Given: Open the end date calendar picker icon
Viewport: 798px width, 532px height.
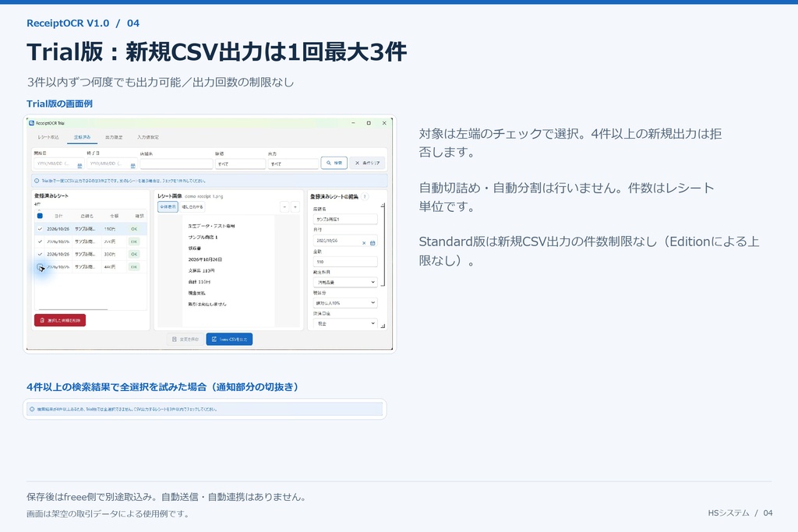Looking at the screenshot, I should [132, 165].
